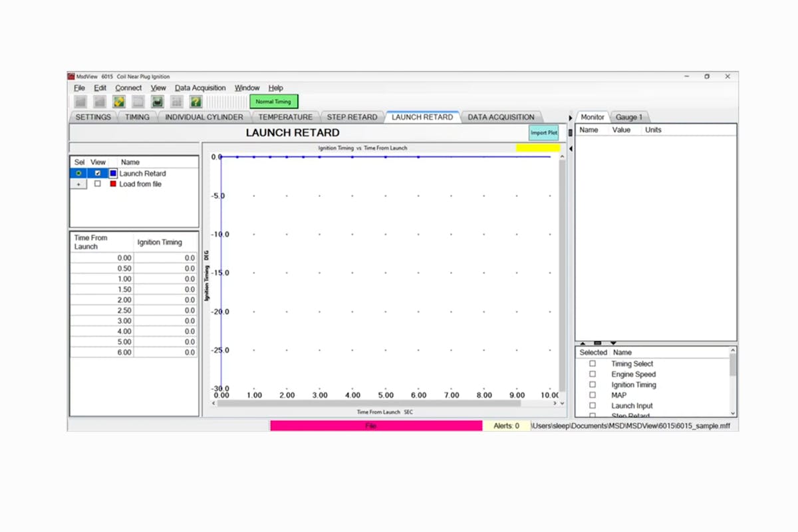Screen dimensions: 798x532
Task: Click the up triangle above the Selected list
Action: coord(583,343)
